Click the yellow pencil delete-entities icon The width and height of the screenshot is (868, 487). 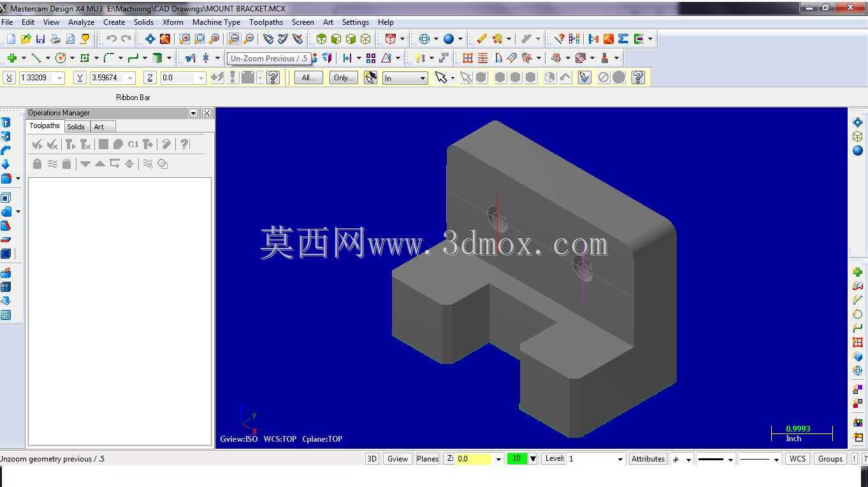[x=482, y=39]
